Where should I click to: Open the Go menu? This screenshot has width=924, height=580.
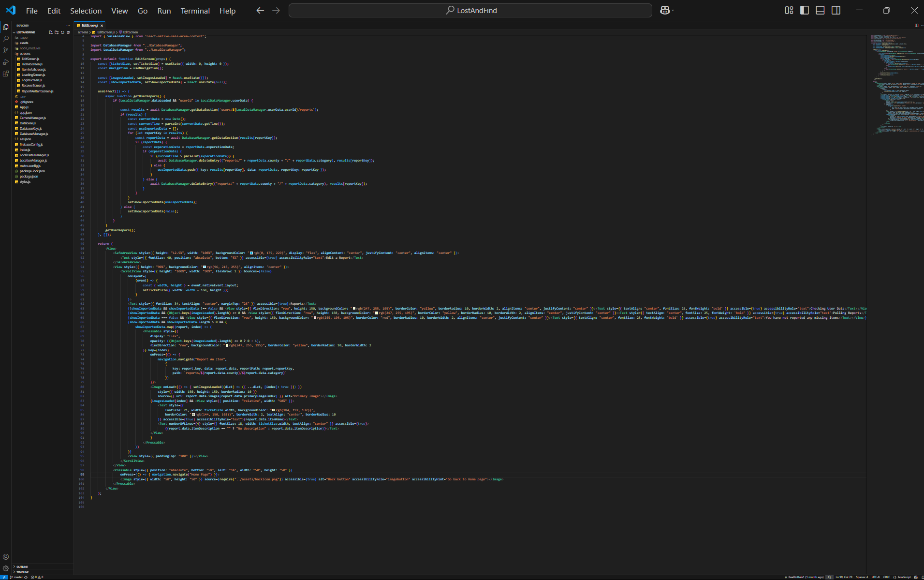coord(143,11)
